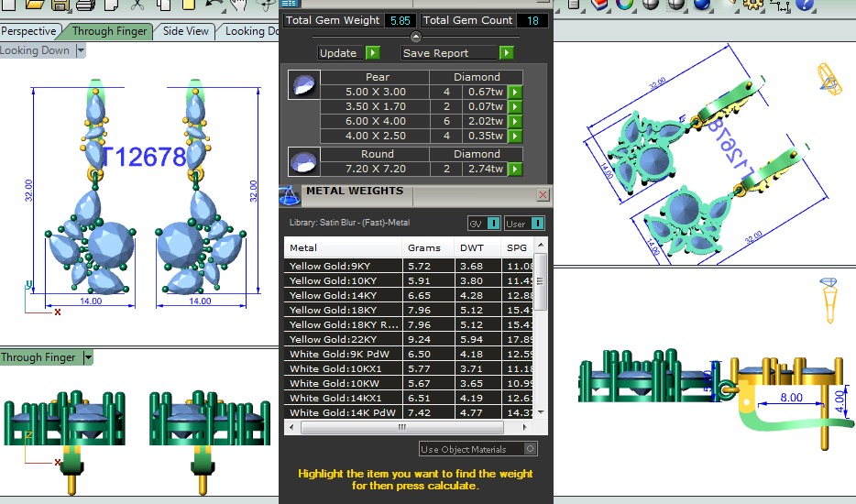
Task: Click the Paste clipboard icon
Action: pos(189,5)
